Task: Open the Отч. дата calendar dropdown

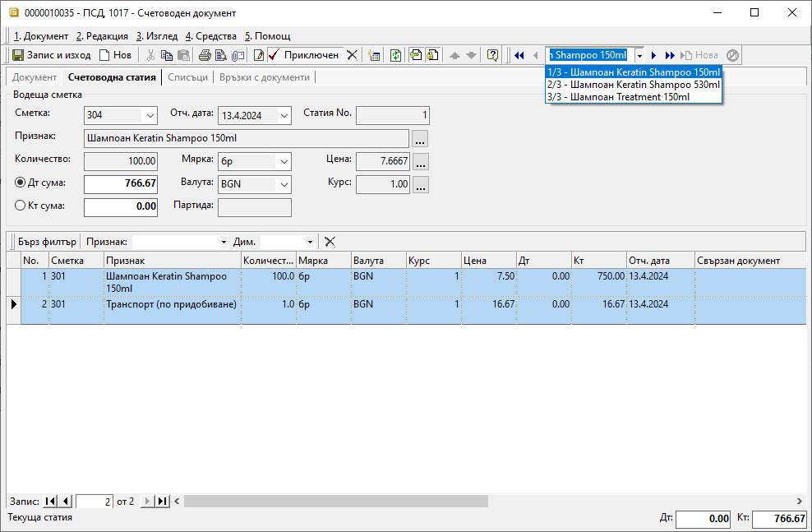Action: [x=284, y=115]
